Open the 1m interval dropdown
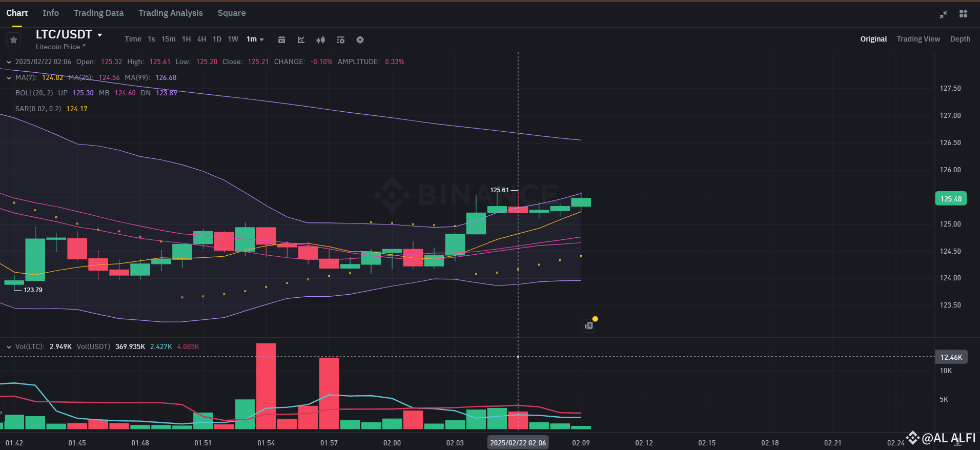This screenshot has height=450, width=980. click(255, 39)
